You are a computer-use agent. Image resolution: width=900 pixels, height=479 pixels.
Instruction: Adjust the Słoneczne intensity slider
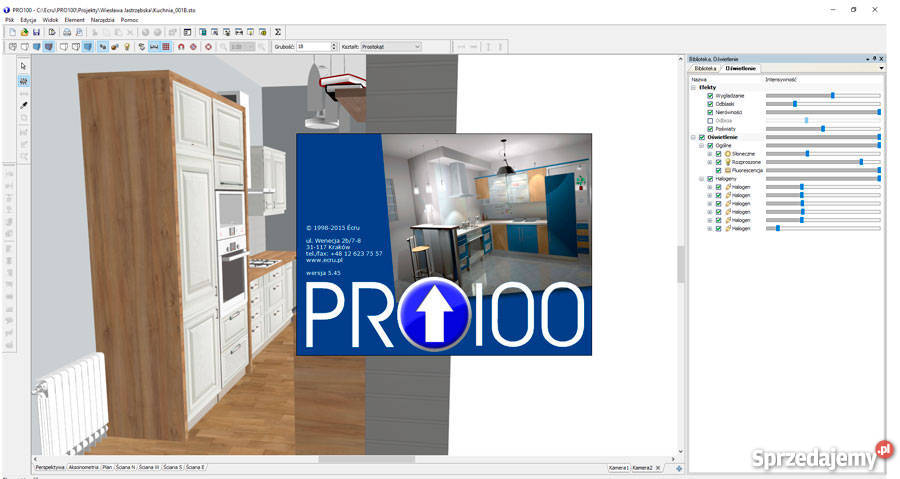tap(823, 154)
